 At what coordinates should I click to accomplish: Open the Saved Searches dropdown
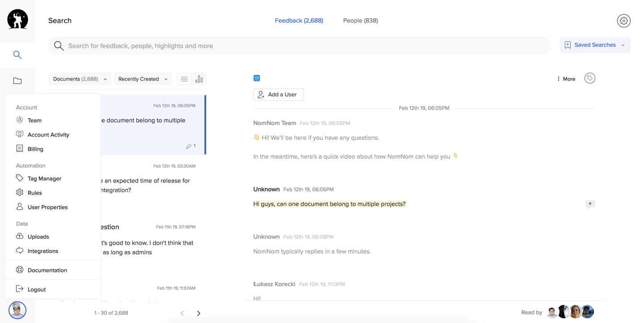click(x=595, y=45)
